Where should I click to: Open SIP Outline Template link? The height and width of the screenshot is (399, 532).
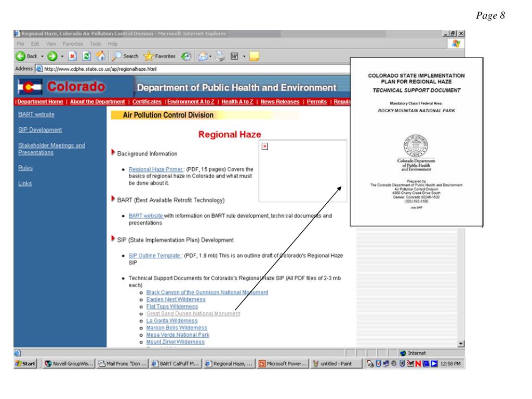[x=155, y=256]
